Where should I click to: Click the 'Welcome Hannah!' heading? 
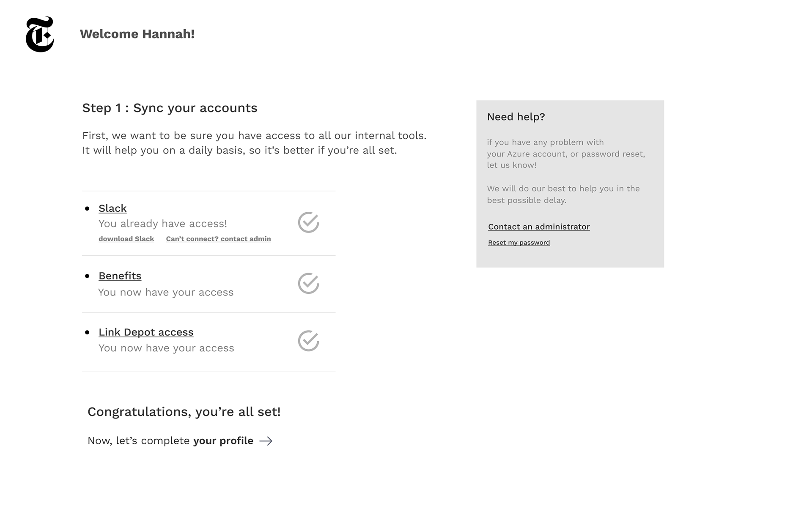pyautogui.click(x=137, y=34)
